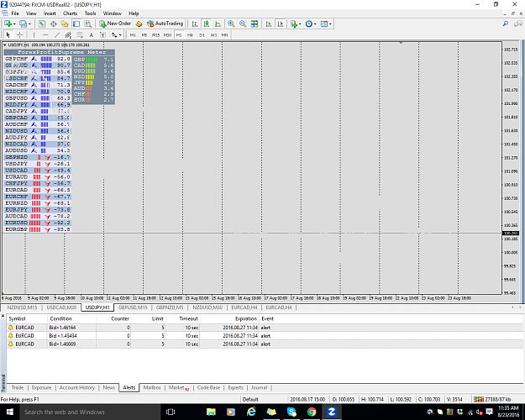This screenshot has width=525, height=420.
Task: Switch timeframe to MN
Action: click(x=224, y=34)
